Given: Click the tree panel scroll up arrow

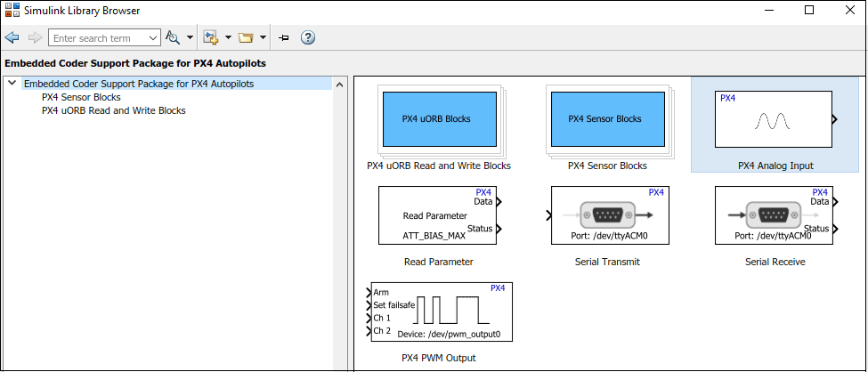Looking at the screenshot, I should tap(340, 85).
